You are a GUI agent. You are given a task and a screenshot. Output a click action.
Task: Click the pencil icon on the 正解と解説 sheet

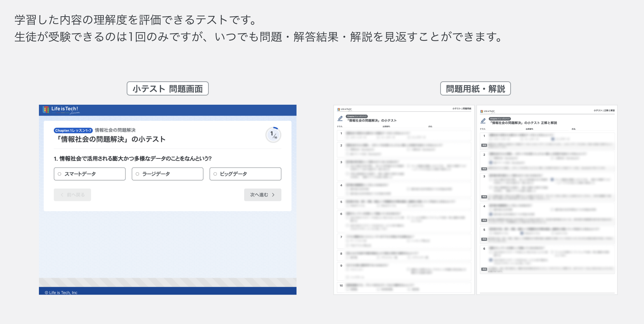pyautogui.click(x=483, y=121)
